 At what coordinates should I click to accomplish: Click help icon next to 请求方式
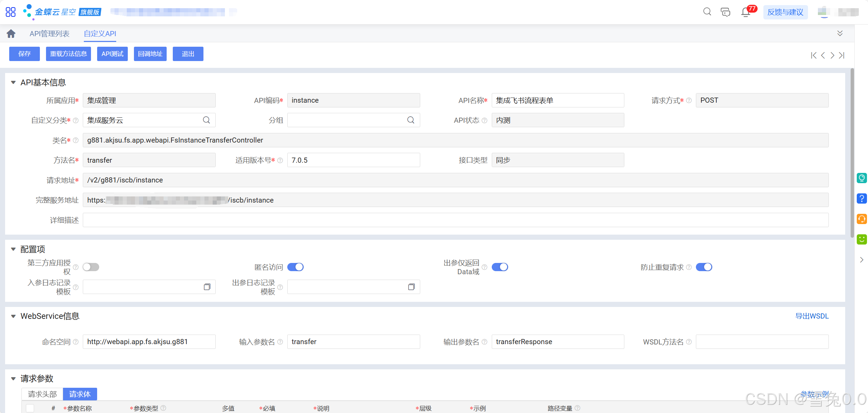[689, 100]
